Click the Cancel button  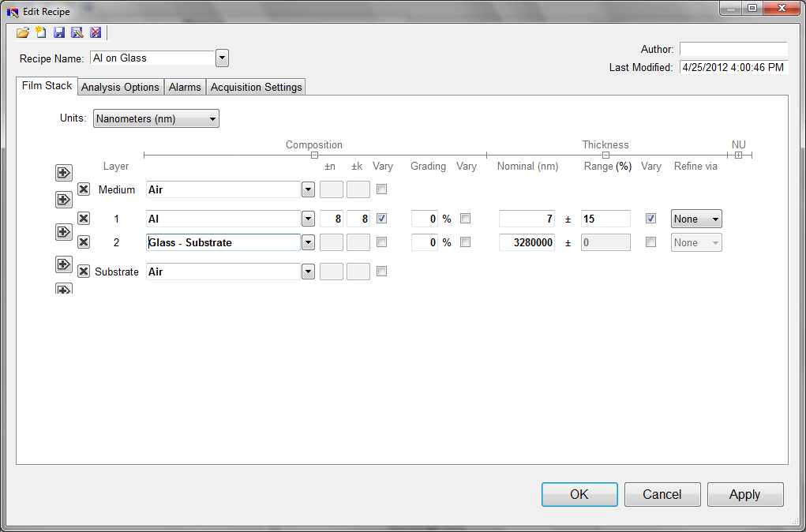pyautogui.click(x=662, y=494)
